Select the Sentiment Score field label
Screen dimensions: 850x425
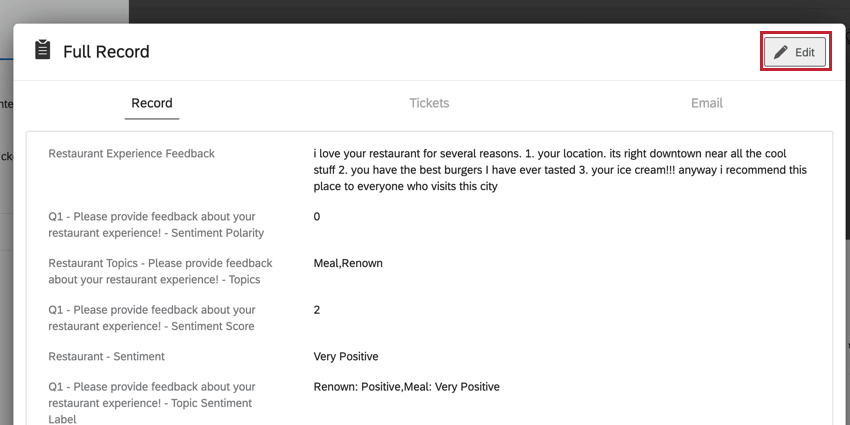tap(152, 318)
